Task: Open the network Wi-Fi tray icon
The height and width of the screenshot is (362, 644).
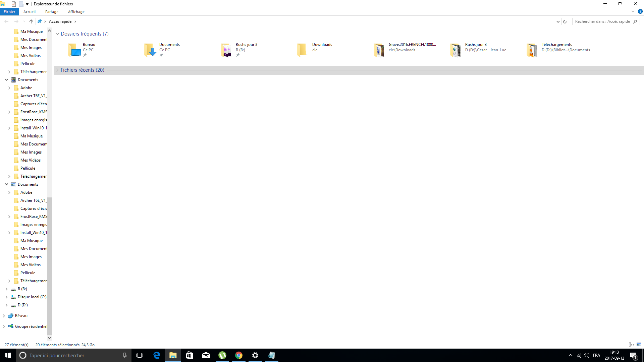Action: [x=579, y=355]
